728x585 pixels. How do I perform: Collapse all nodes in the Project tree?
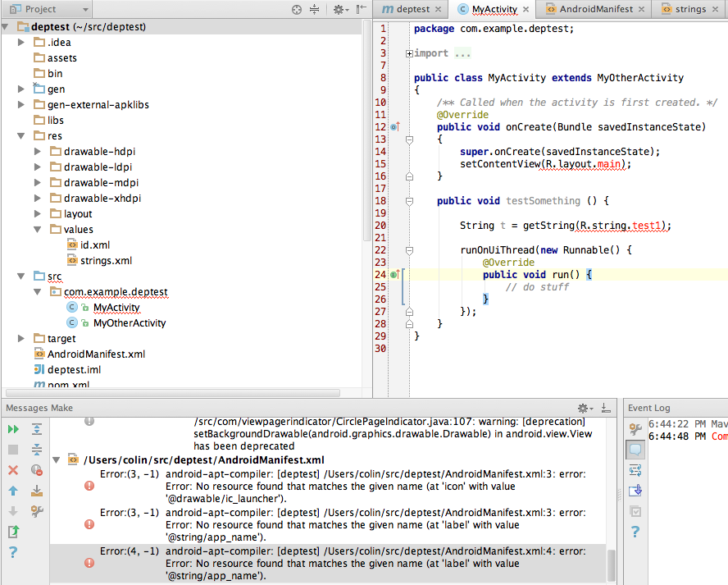[x=313, y=10]
